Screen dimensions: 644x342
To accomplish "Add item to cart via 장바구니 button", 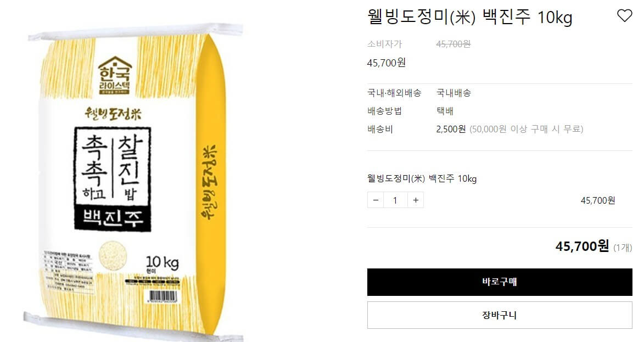I will pos(500,315).
